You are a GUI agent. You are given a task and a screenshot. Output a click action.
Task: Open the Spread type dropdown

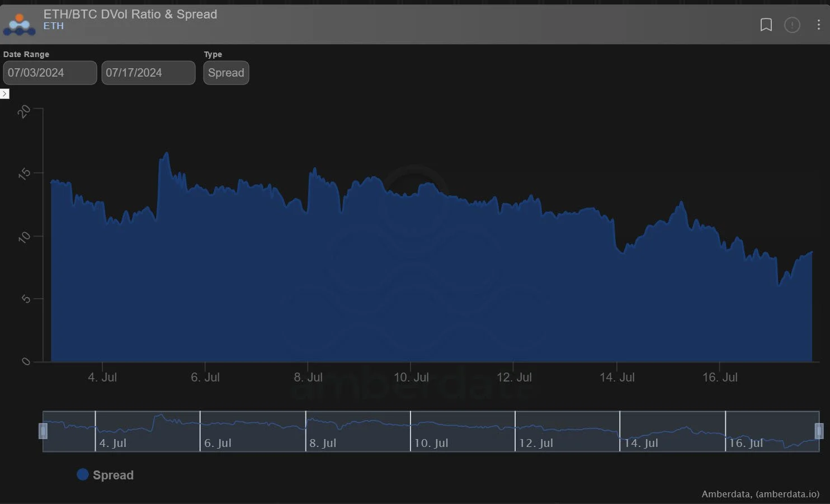[x=226, y=73]
